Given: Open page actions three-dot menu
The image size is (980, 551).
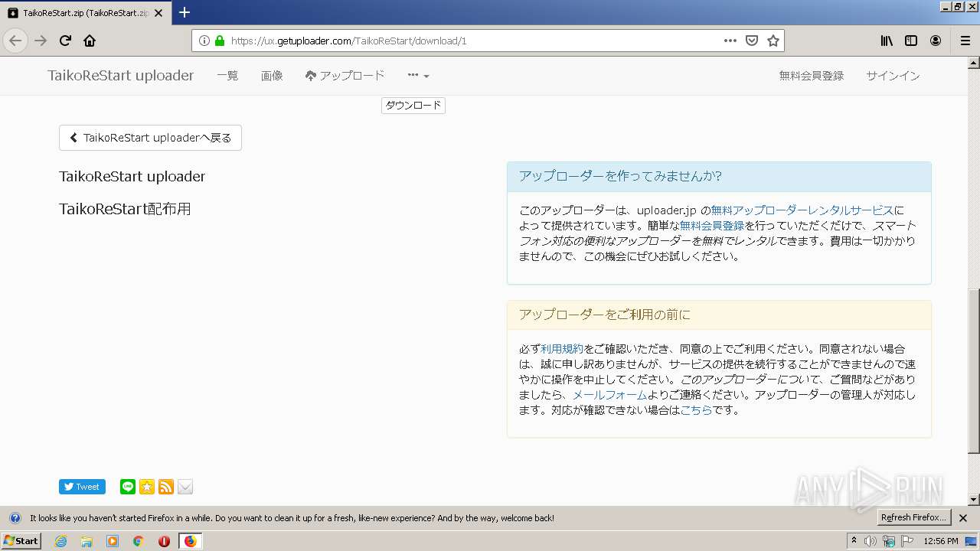Looking at the screenshot, I should tap(730, 41).
